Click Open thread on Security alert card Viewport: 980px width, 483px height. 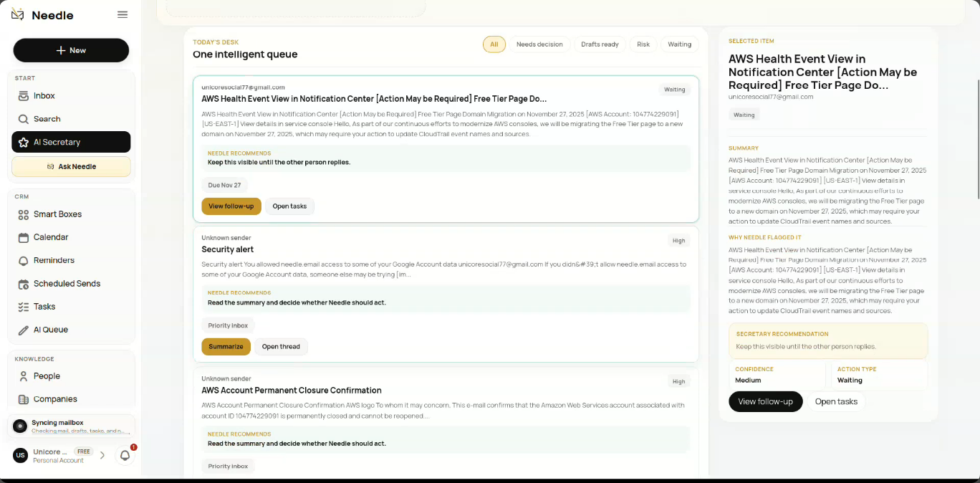click(281, 347)
